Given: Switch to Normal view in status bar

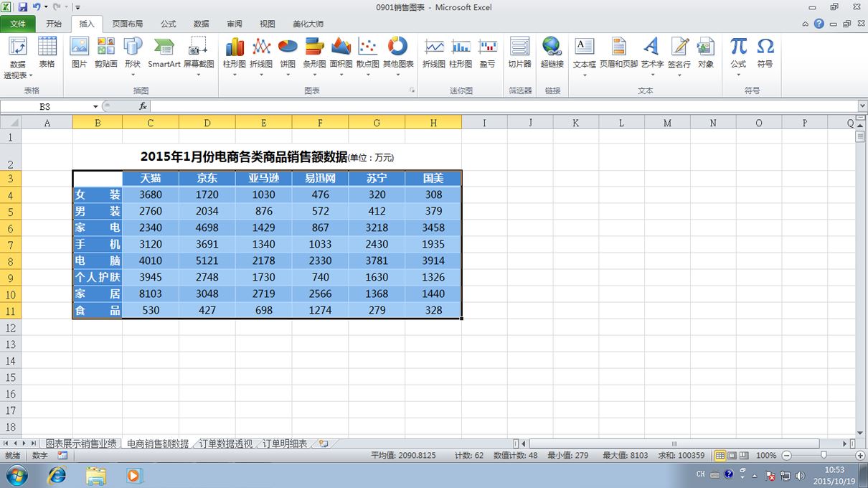Looking at the screenshot, I should coord(720,455).
